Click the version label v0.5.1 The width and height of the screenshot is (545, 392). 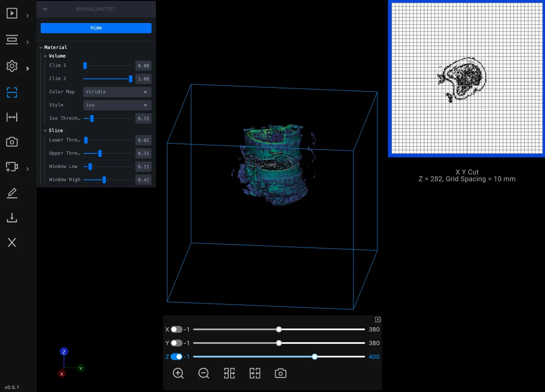click(12, 387)
